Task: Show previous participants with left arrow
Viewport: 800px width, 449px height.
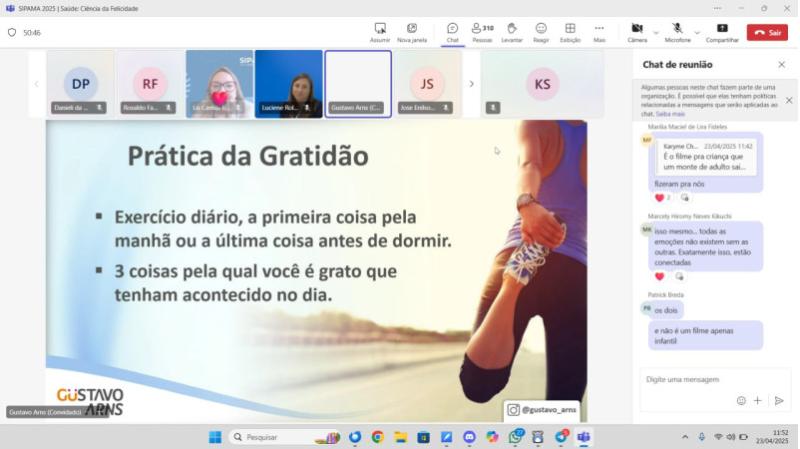Action: tap(36, 84)
